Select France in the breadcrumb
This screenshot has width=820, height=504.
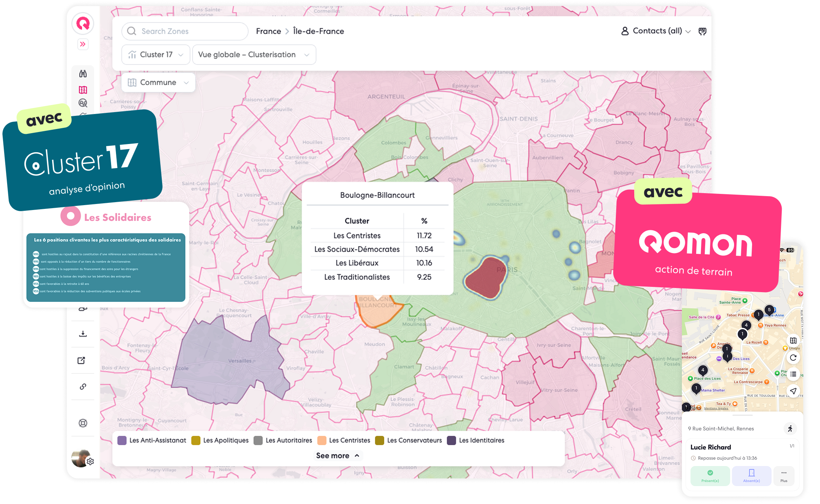point(268,31)
